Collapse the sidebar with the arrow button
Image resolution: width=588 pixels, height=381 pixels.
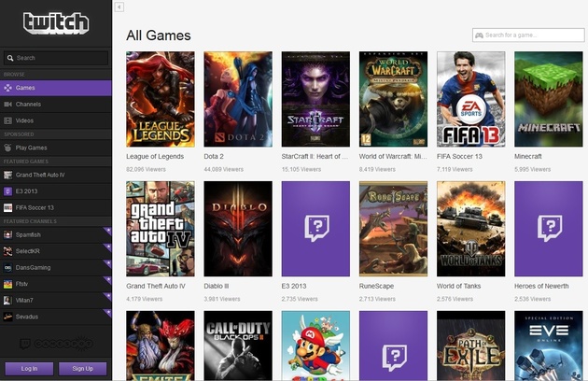click(119, 7)
